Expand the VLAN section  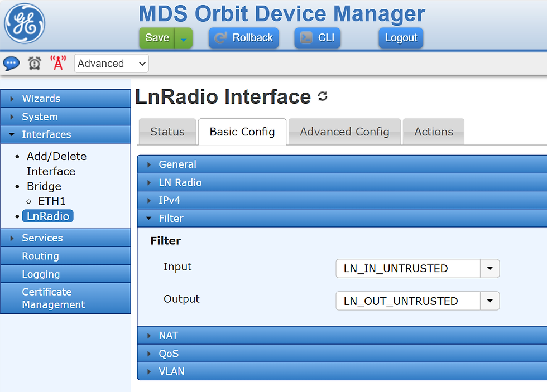point(342,371)
